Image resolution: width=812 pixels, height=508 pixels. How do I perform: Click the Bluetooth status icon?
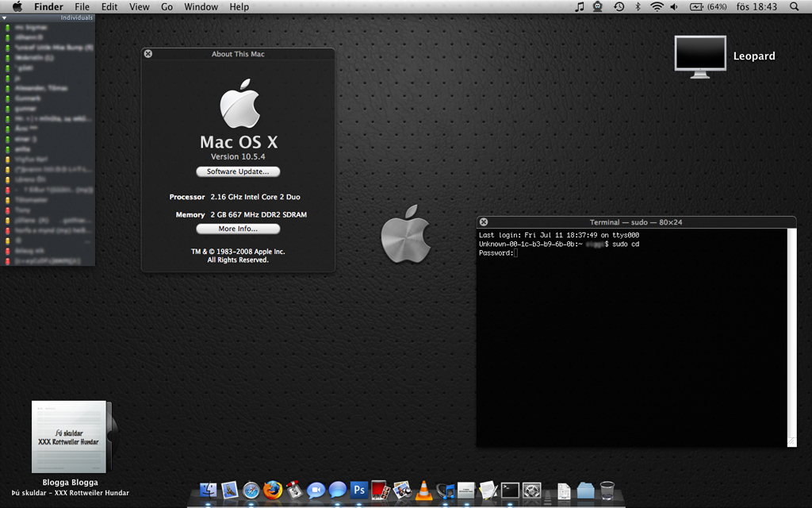[x=638, y=6]
